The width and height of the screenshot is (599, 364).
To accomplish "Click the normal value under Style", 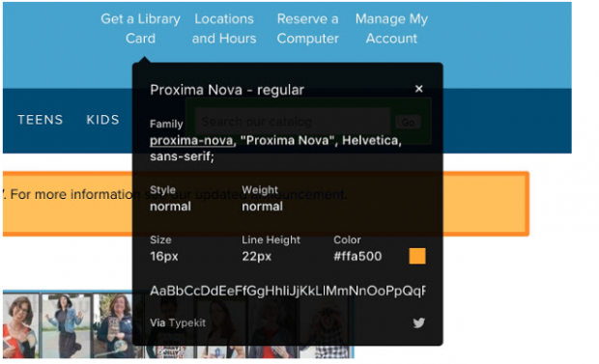I will [x=170, y=207].
